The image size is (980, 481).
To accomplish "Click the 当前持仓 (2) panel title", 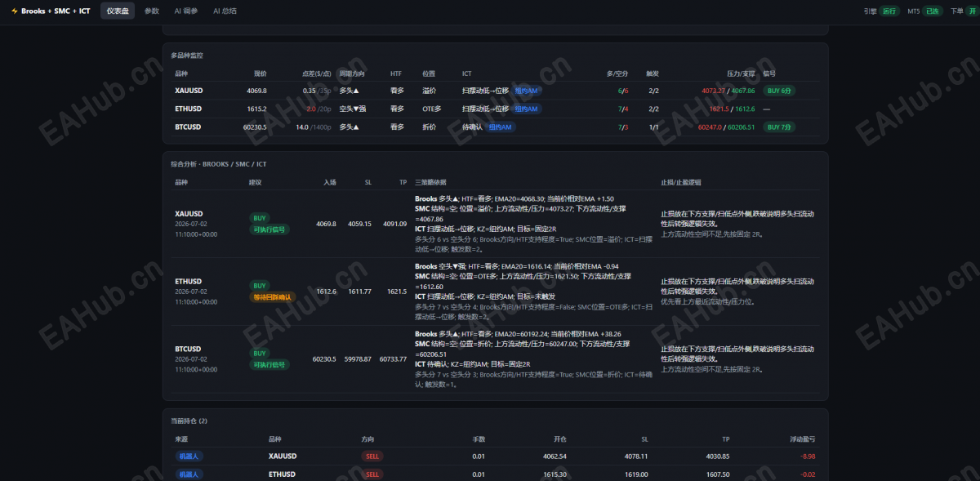I will pyautogui.click(x=189, y=421).
